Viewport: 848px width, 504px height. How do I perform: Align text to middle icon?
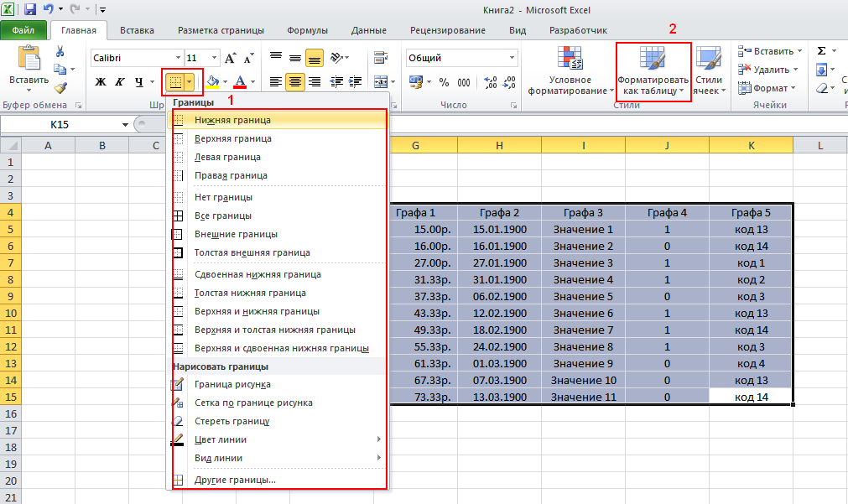click(x=295, y=57)
